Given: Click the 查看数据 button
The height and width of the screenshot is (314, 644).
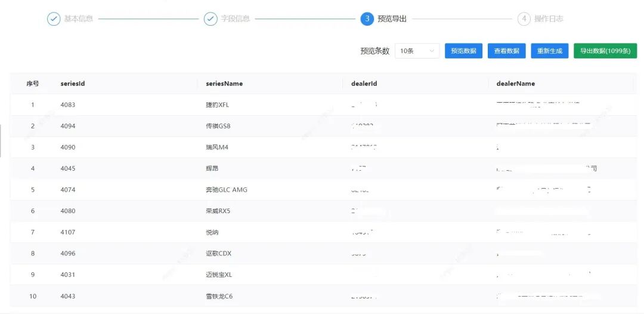Looking at the screenshot, I should coord(507,51).
